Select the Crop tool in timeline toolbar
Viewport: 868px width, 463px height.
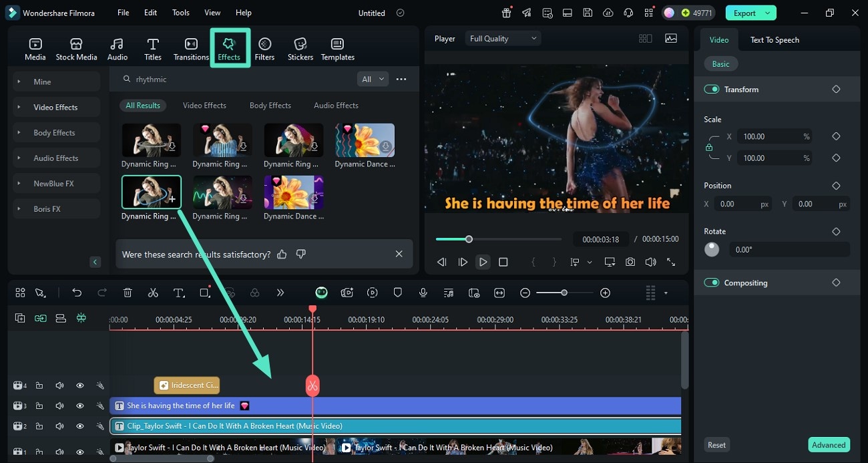click(204, 293)
